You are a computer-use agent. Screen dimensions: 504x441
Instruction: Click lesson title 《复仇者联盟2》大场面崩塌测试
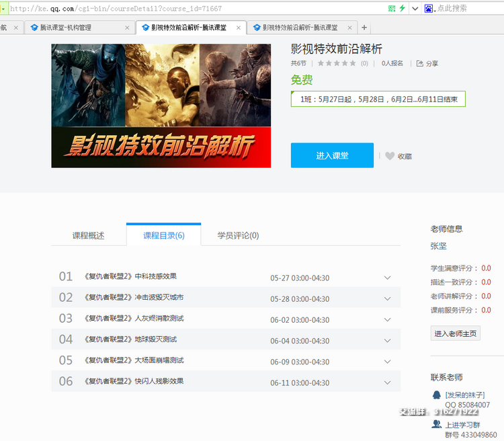[134, 360]
